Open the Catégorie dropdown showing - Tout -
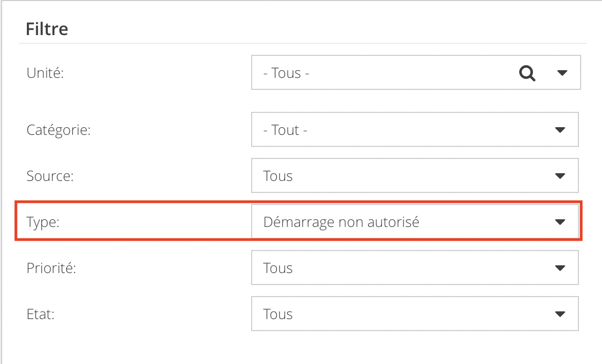The image size is (602, 364). coord(414,129)
